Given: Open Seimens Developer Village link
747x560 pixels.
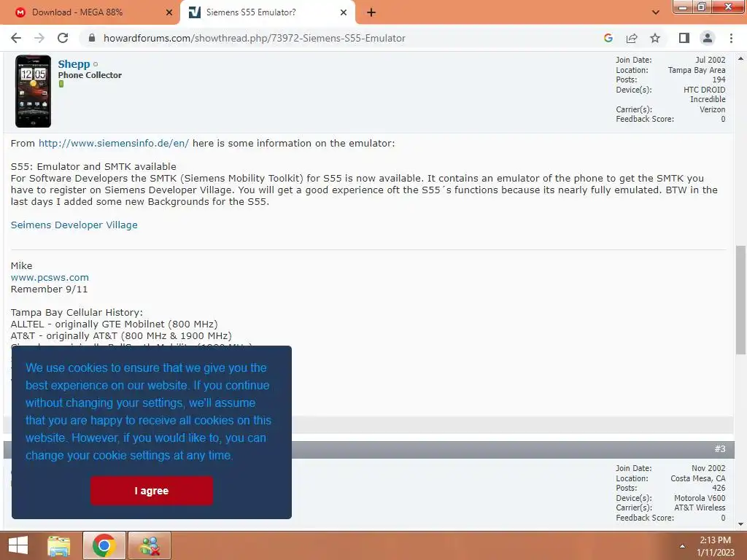Looking at the screenshot, I should pyautogui.click(x=74, y=225).
